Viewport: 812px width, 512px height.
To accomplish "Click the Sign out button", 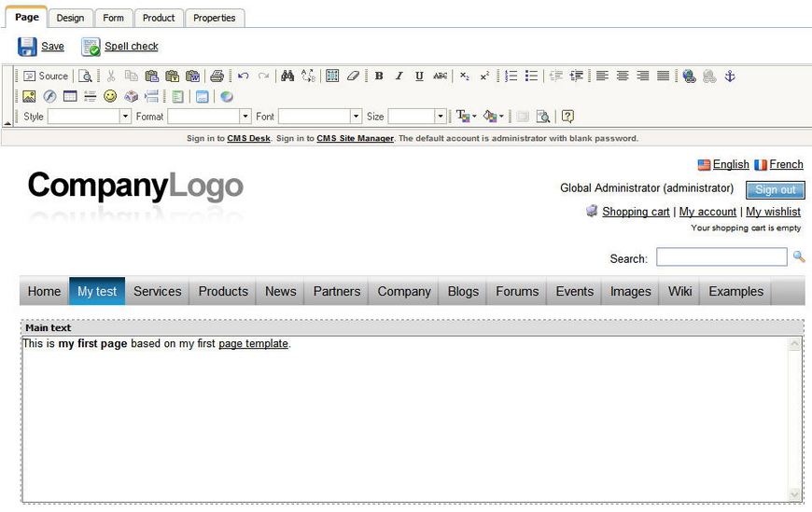I will point(776,190).
